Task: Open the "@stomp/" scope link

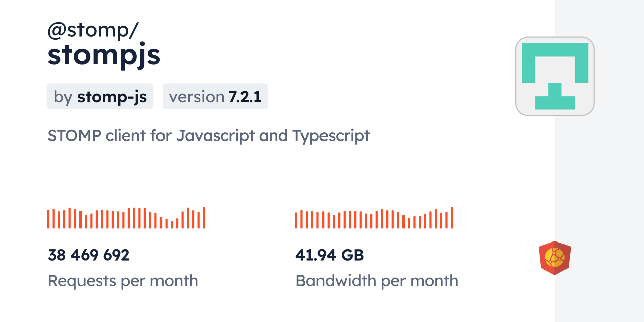Action: click(93, 31)
